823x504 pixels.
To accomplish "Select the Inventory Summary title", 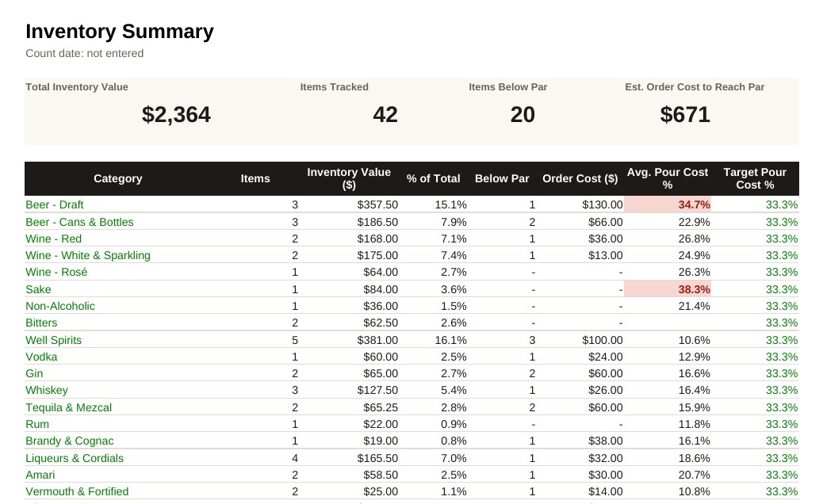I will [x=120, y=32].
